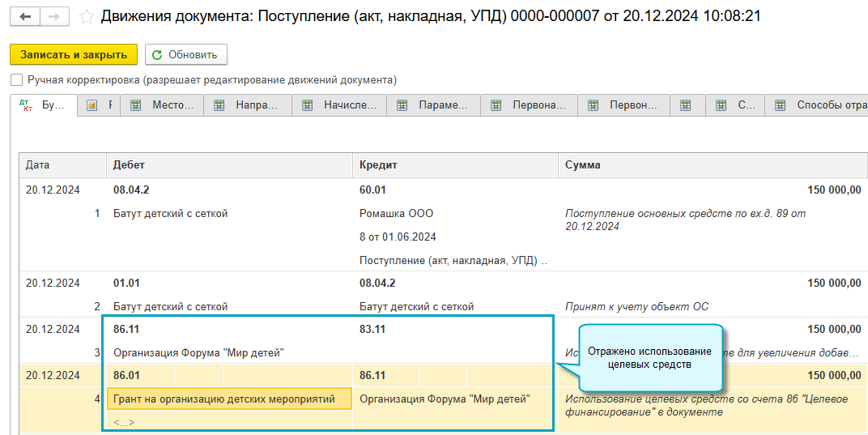This screenshot has height=435, width=868.
Task: Select the Напра… tab
Action: click(257, 105)
